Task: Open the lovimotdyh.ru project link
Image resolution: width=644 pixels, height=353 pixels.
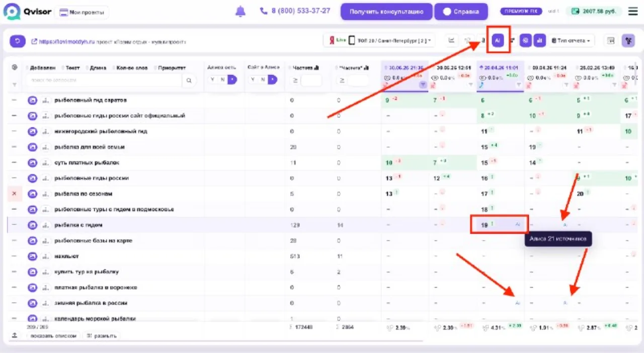Action: tap(63, 42)
